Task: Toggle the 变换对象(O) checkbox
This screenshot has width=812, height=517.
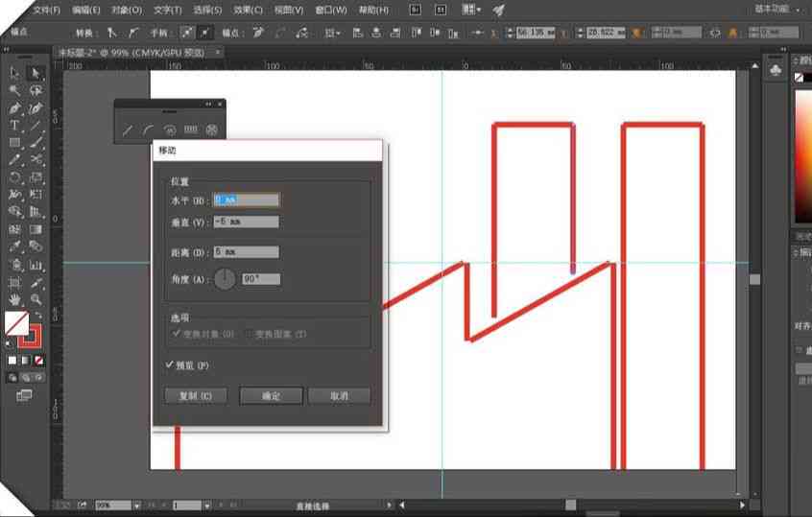Action: pos(176,334)
